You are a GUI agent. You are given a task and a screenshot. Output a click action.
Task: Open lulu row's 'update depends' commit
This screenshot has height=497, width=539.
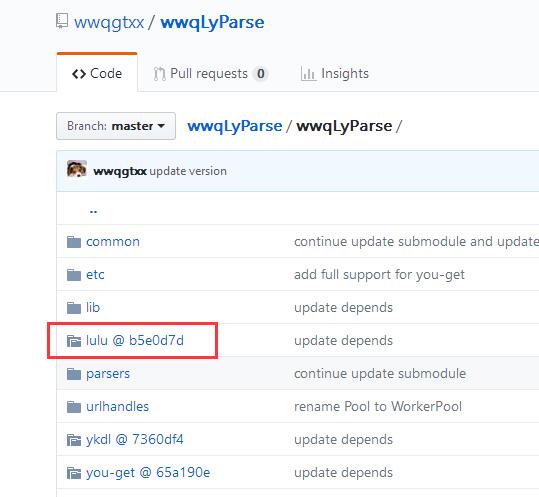pyautogui.click(x=343, y=341)
